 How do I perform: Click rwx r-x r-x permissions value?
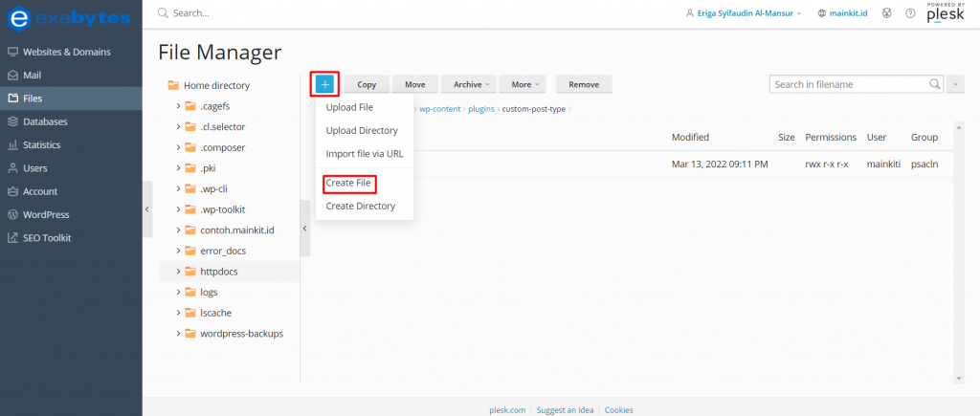coord(826,164)
